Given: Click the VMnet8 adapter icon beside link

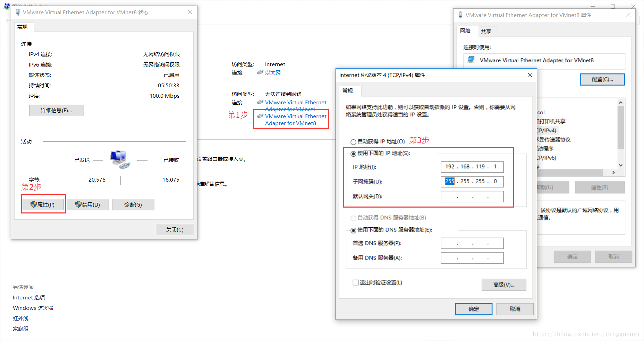Looking at the screenshot, I should (x=260, y=116).
